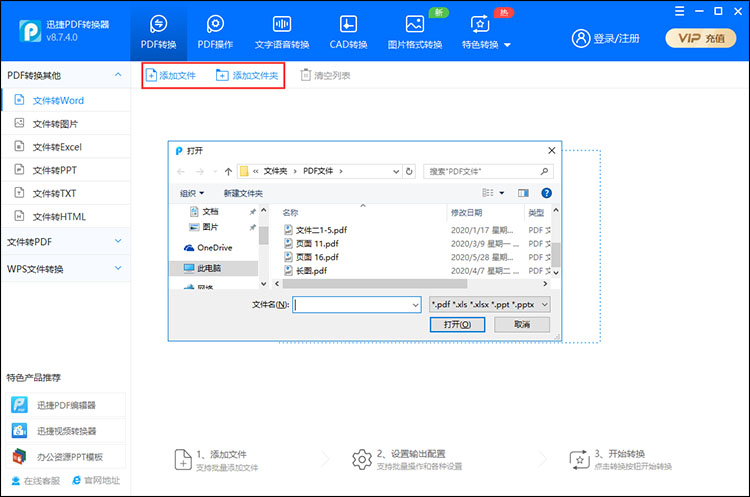Image resolution: width=750 pixels, height=497 pixels.
Task: Sort by 类型 column header
Action: point(536,212)
